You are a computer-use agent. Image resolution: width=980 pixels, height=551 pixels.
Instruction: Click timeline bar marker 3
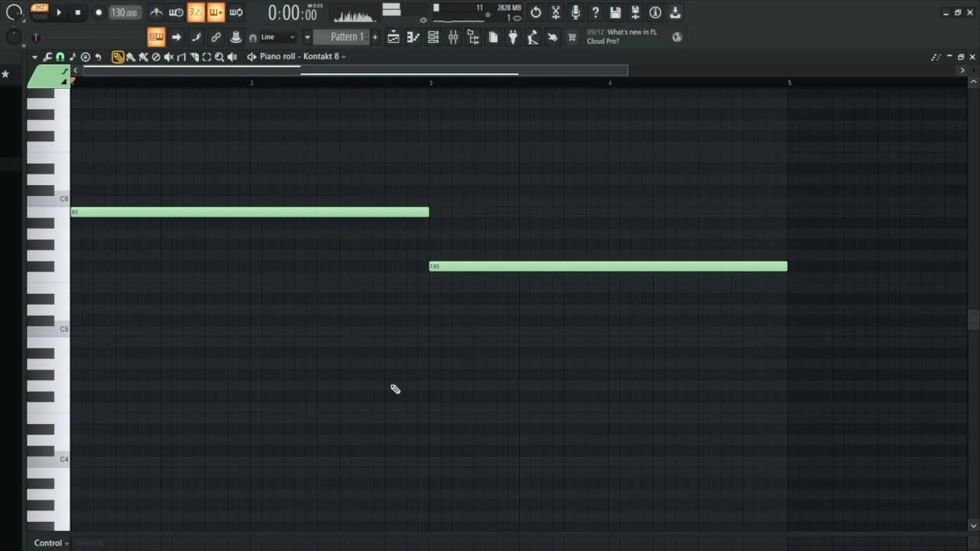click(430, 82)
